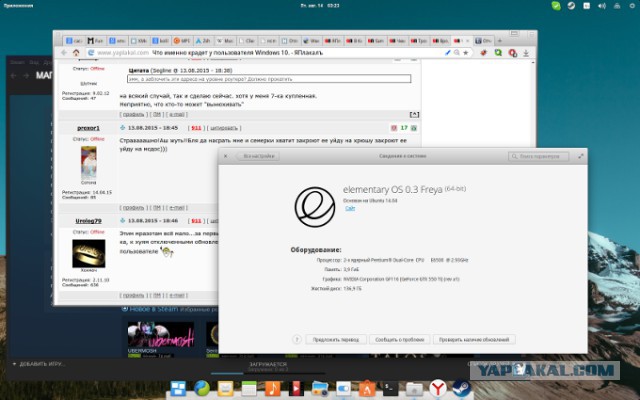Click the browser Back arrow
Image resolution: width=640 pixels, height=400 pixels.
coord(64,53)
